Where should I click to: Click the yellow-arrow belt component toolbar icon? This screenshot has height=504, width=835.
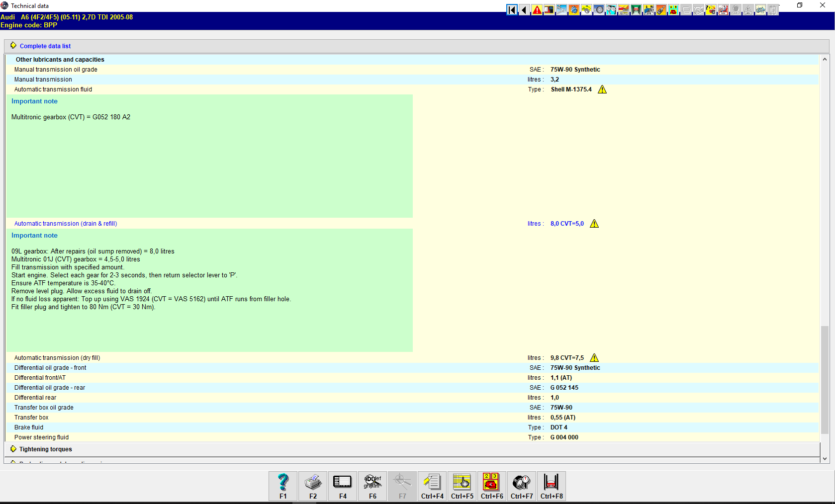pyautogui.click(x=586, y=10)
